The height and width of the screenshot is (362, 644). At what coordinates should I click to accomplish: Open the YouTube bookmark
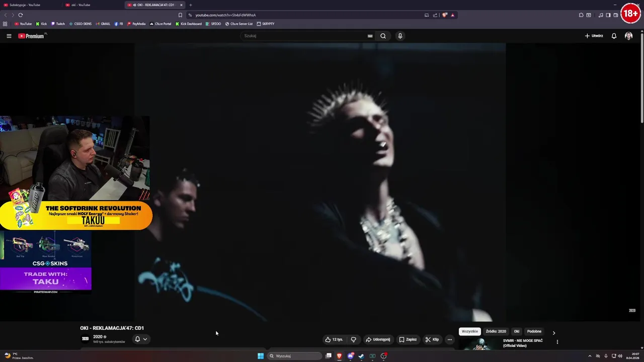[x=23, y=24]
